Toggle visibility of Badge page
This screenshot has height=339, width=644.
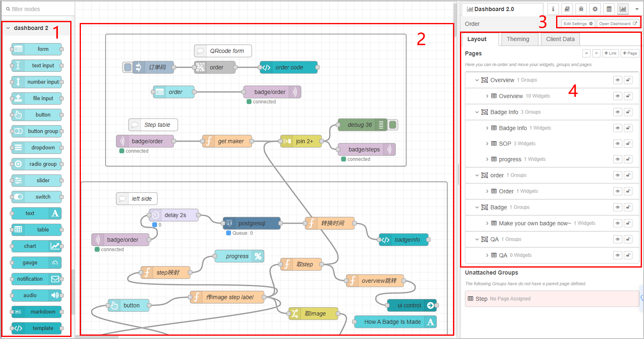pos(617,207)
